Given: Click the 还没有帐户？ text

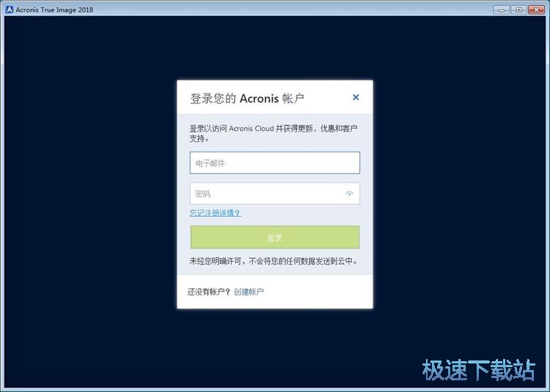Looking at the screenshot, I should click(209, 292).
